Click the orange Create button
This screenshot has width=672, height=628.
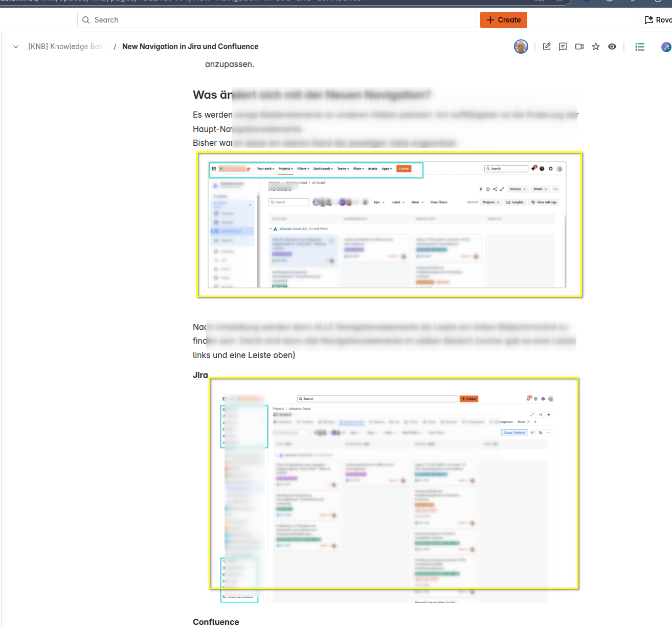click(504, 20)
